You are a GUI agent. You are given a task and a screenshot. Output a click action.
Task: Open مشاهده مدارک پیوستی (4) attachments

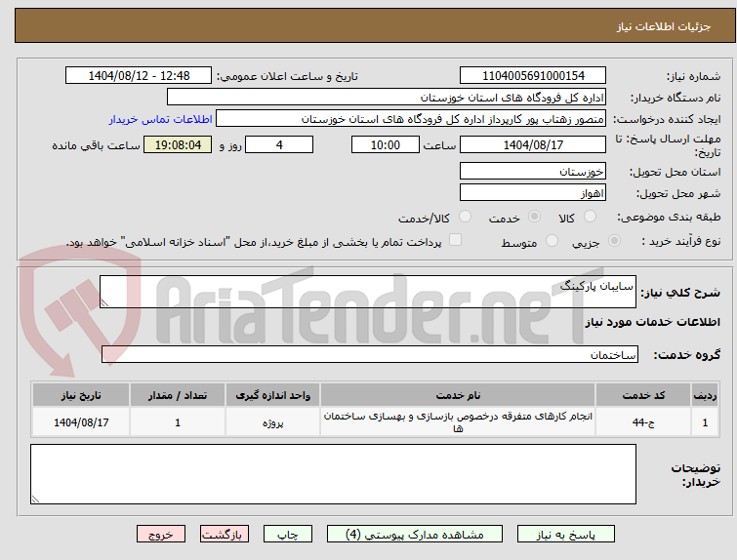pyautogui.click(x=415, y=535)
